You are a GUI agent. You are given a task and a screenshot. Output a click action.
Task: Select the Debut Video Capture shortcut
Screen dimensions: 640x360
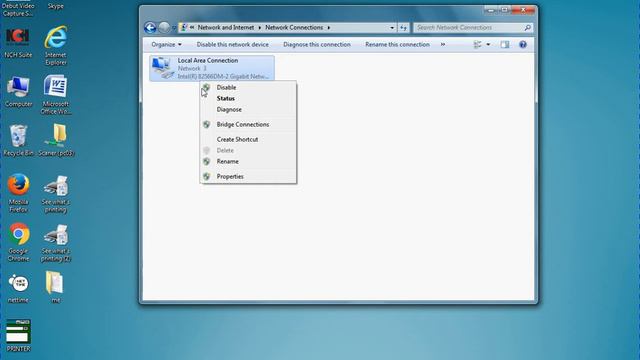tap(18, 9)
